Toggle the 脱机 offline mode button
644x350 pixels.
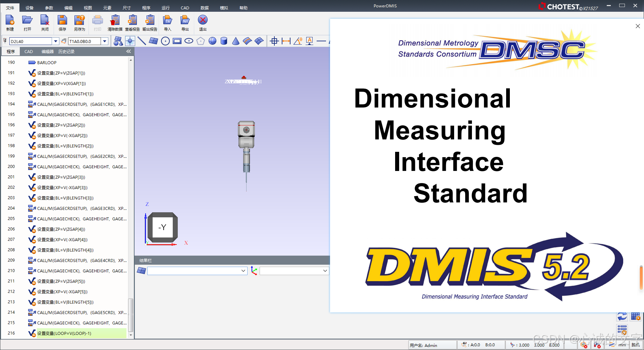tap(635, 345)
